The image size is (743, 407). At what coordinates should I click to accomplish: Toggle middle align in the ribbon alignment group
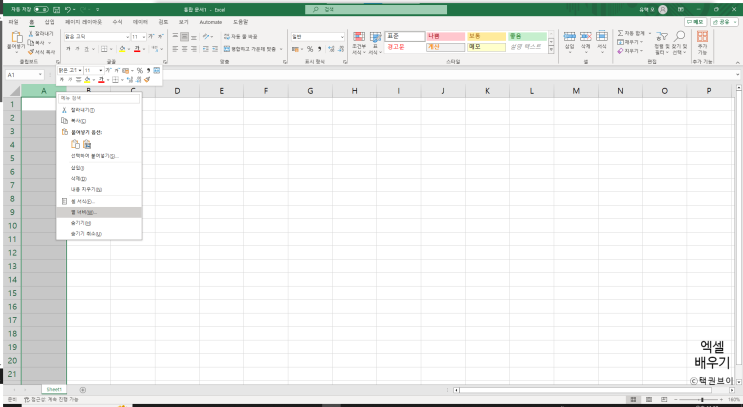point(184,36)
